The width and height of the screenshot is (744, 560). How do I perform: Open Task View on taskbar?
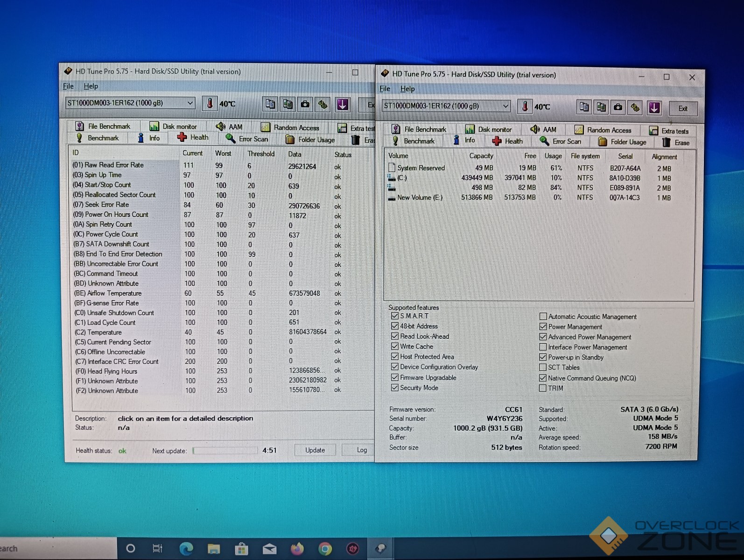click(158, 548)
